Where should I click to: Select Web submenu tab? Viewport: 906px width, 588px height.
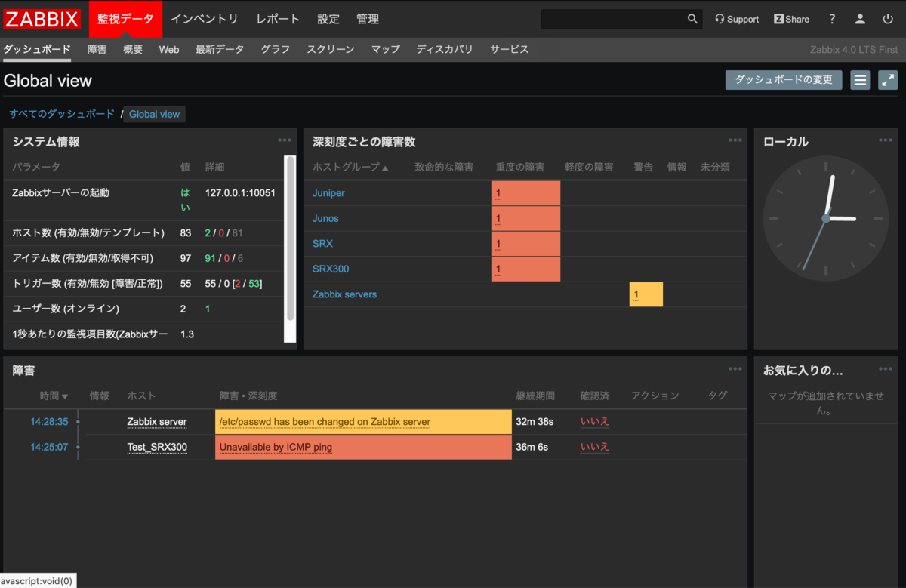(x=169, y=49)
